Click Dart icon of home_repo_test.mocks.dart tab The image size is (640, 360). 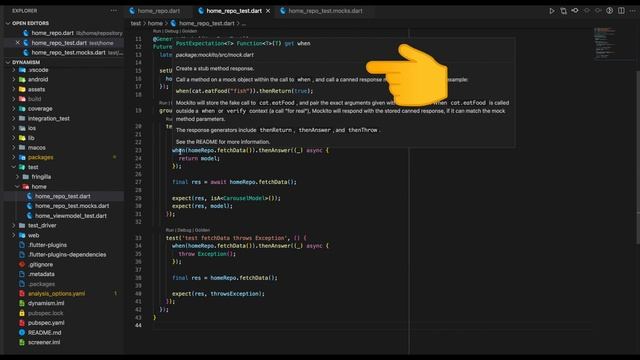click(283, 11)
